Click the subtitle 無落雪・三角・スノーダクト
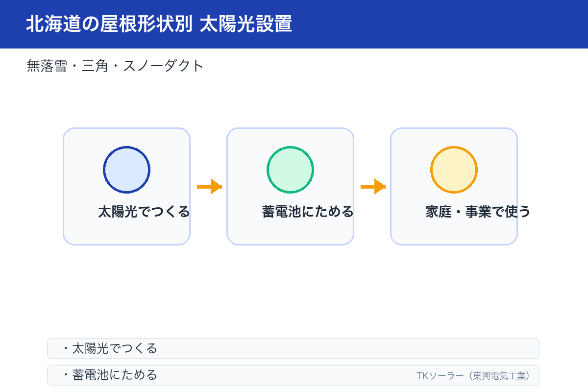 [115, 66]
